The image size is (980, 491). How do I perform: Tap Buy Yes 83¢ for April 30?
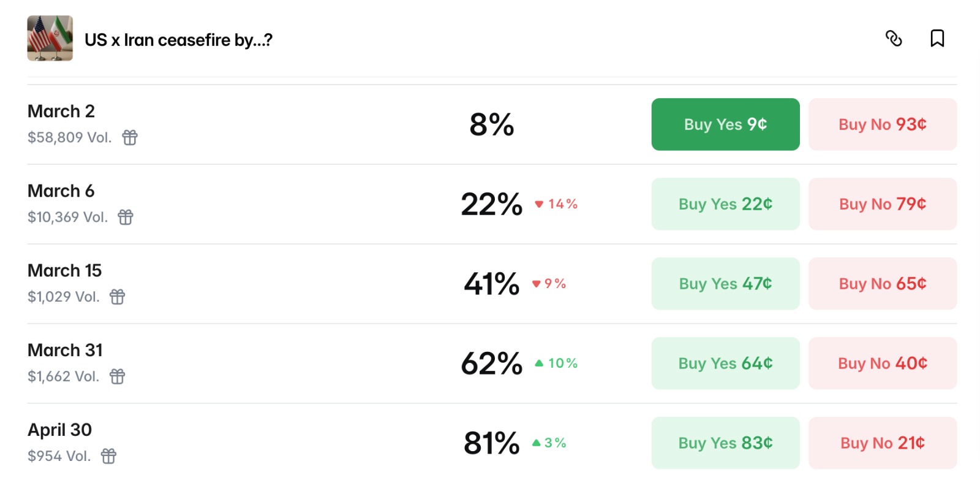pyautogui.click(x=725, y=443)
